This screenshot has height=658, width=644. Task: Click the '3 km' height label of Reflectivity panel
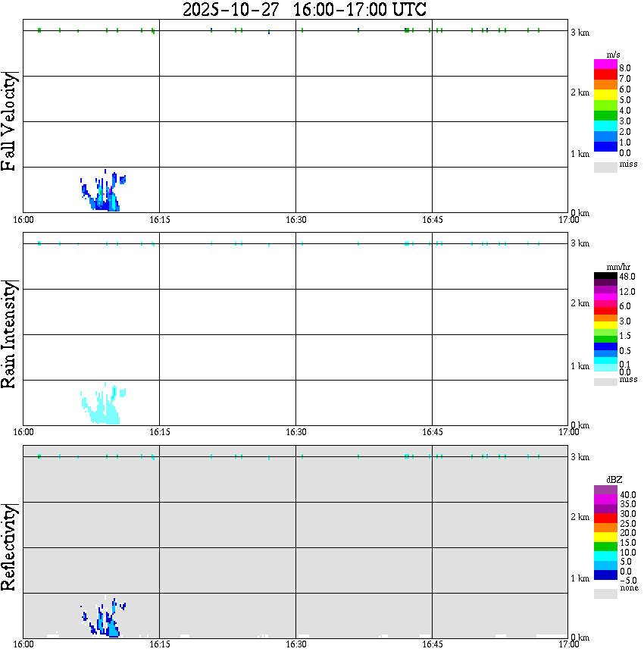pos(580,457)
